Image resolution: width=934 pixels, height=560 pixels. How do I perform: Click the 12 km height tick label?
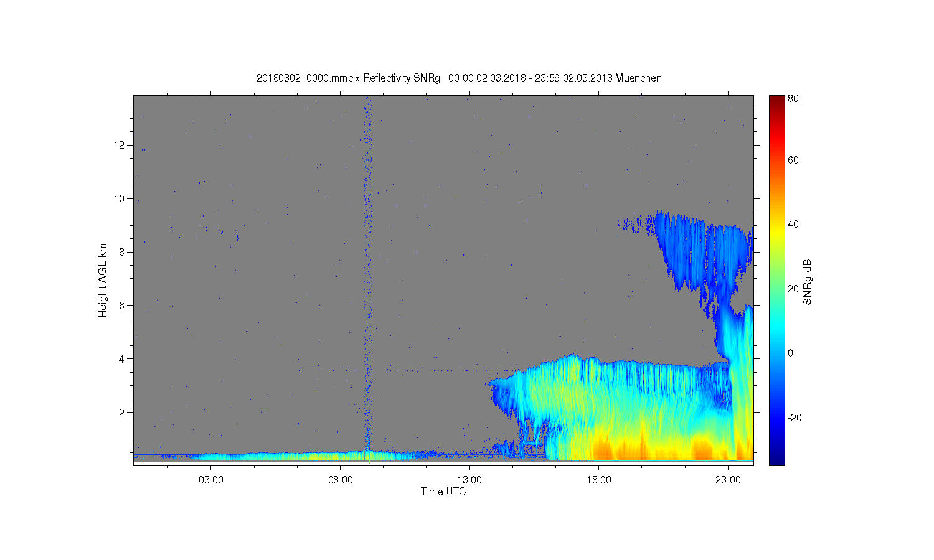tap(120, 145)
